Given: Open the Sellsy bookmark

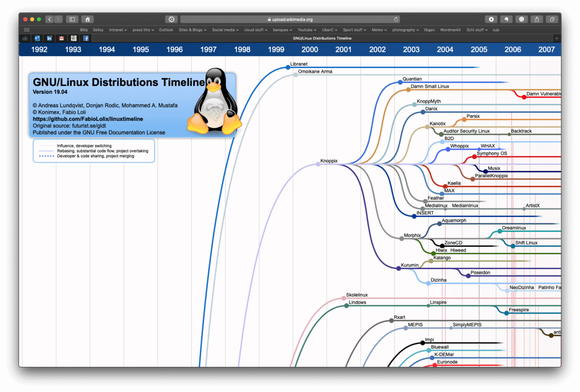Looking at the screenshot, I should [98, 30].
